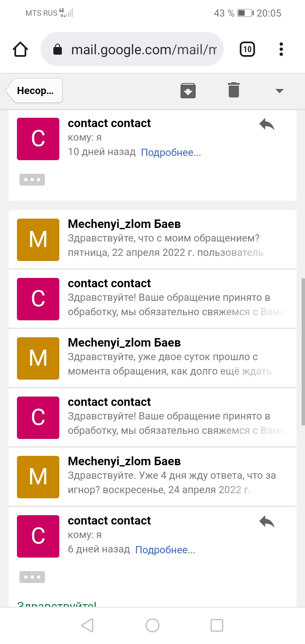Tap the Android home circle button
305x644 pixels.
click(152, 625)
